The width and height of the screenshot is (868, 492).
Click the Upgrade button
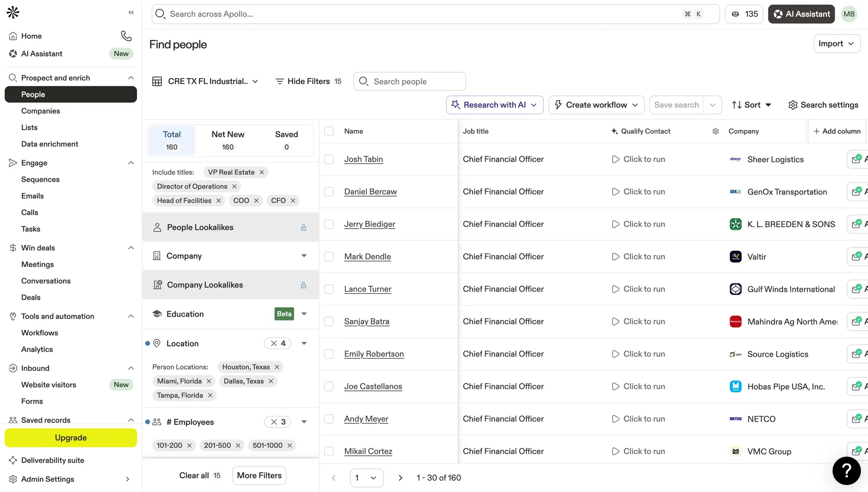pyautogui.click(x=71, y=437)
